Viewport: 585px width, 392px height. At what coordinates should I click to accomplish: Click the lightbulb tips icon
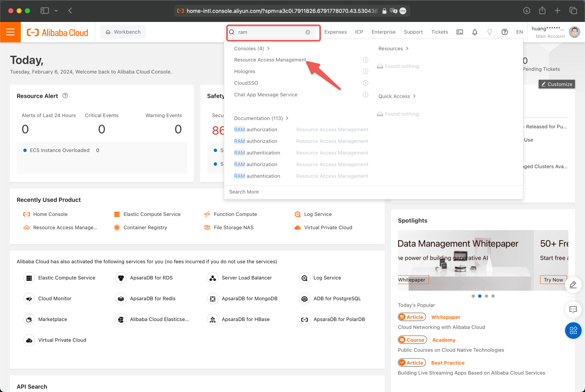pos(490,32)
